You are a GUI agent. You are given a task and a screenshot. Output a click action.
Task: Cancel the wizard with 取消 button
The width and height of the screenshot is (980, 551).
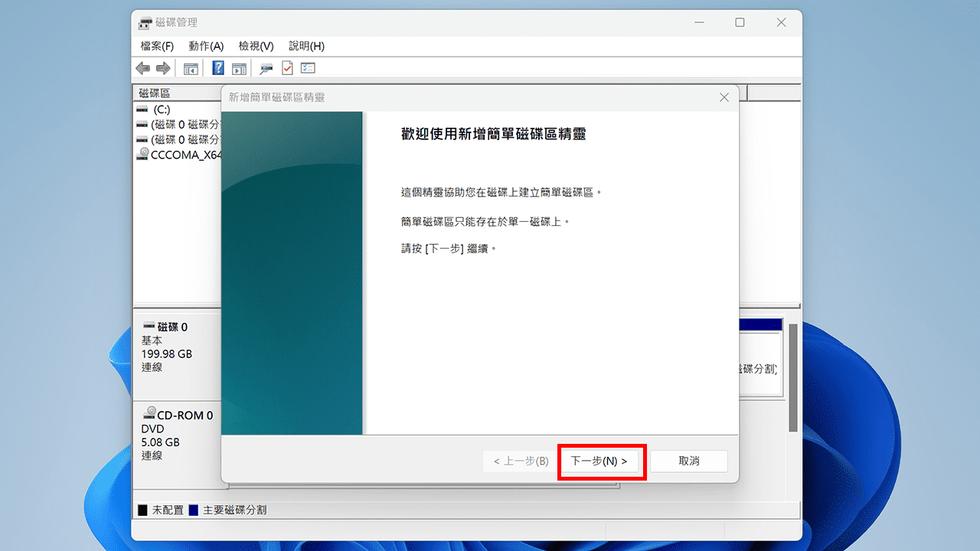688,461
